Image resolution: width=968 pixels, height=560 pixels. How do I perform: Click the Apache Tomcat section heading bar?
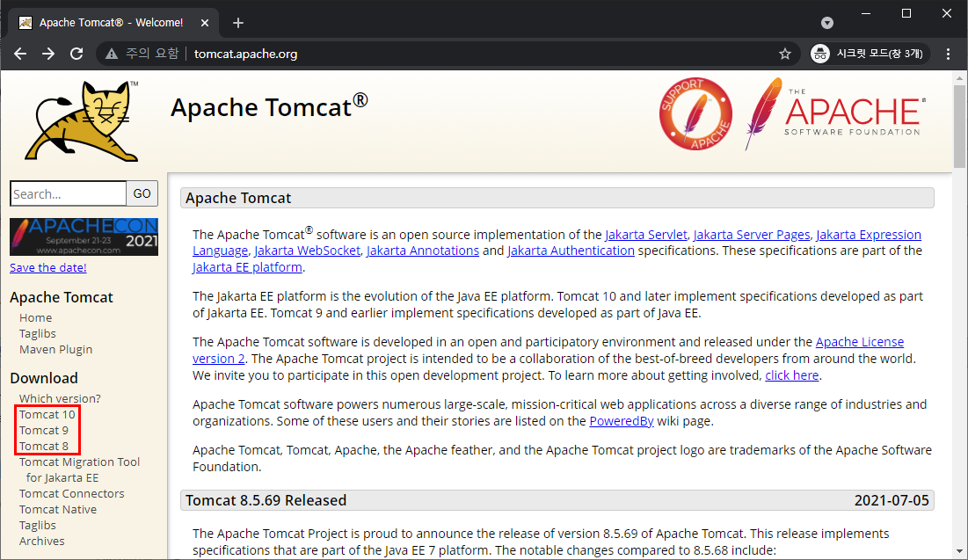(x=557, y=198)
